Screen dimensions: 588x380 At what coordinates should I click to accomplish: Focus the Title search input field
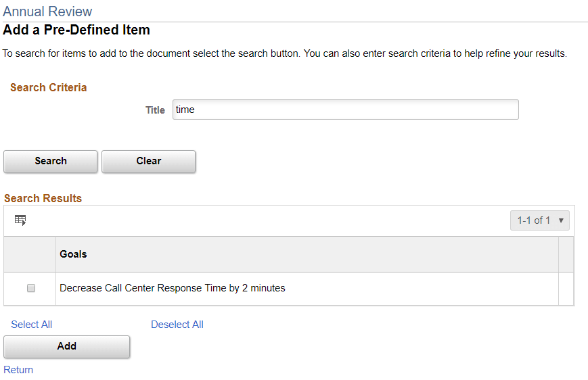coord(345,110)
